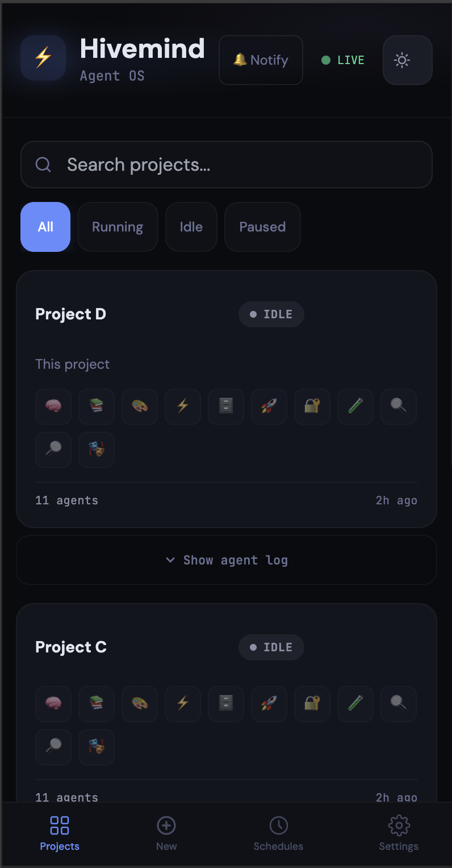The width and height of the screenshot is (452, 868).
Task: Open the Settings tab
Action: pos(398,833)
